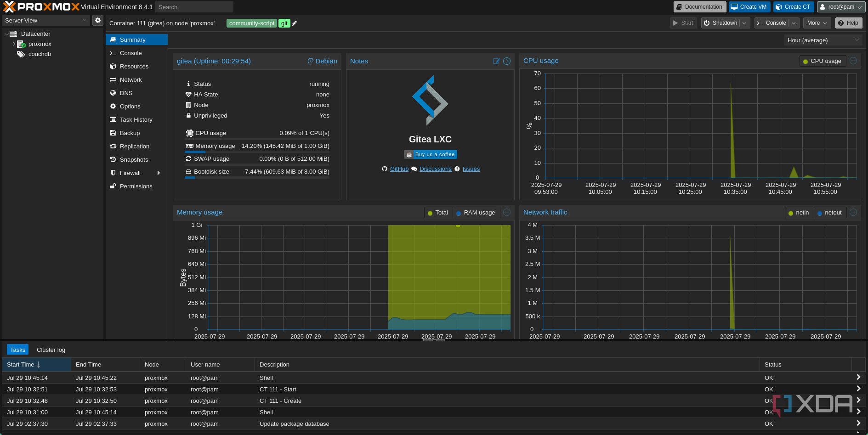Collapse the Notes panel with its circle icon
This screenshot has width=868, height=435.
(x=507, y=61)
